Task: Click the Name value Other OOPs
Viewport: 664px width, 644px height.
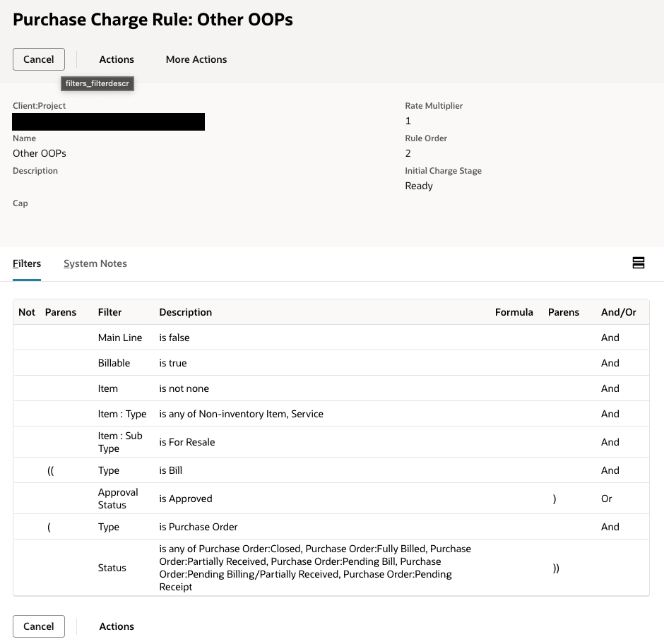Action: tap(40, 153)
